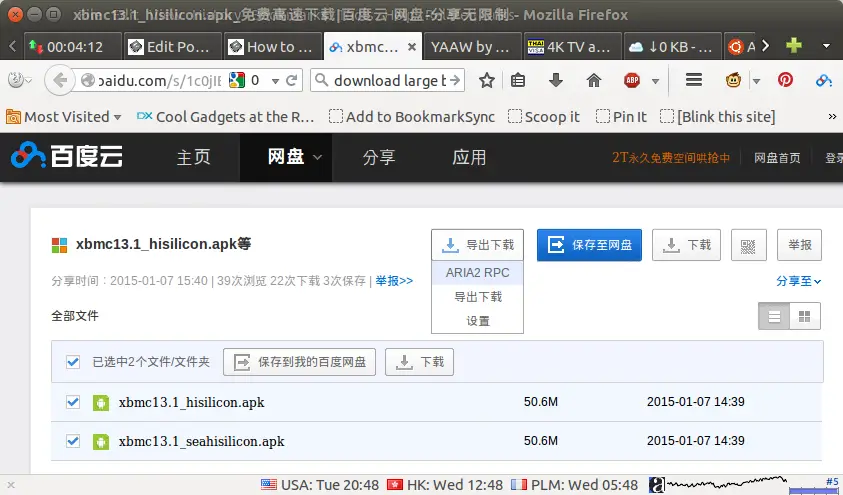Expand the 网盘 navigation dropdown
Screen dimensions: 843x495
click(x=317, y=157)
